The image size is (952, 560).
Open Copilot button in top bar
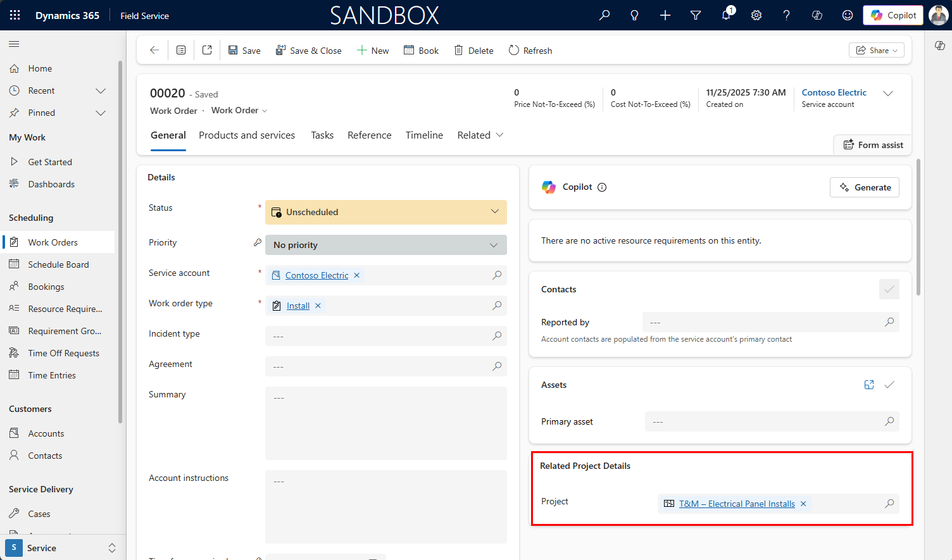[x=893, y=15]
